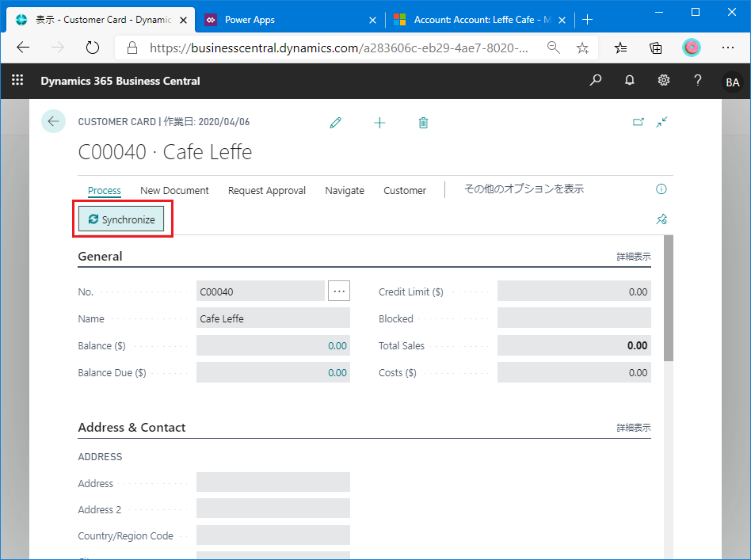Open the browser settings ellipsis menu
The width and height of the screenshot is (751, 560).
coord(727,48)
